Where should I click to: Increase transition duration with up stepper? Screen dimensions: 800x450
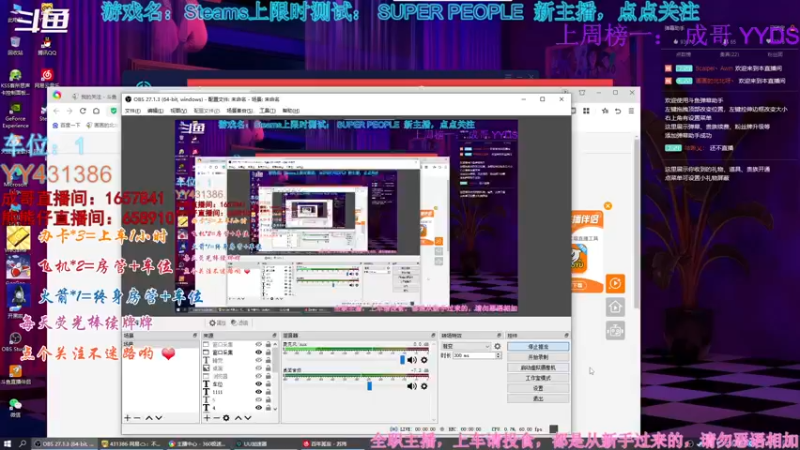pyautogui.click(x=498, y=354)
